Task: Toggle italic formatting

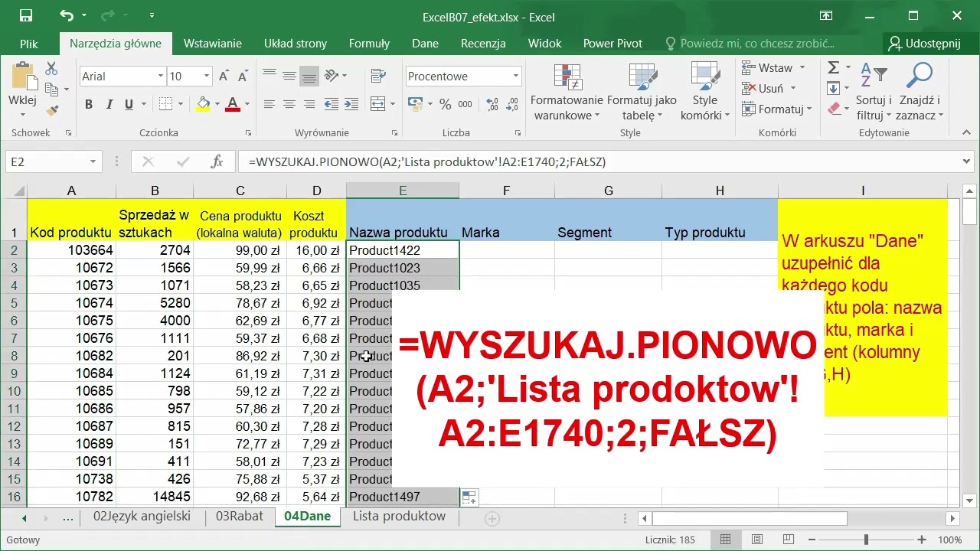Action: 109,104
